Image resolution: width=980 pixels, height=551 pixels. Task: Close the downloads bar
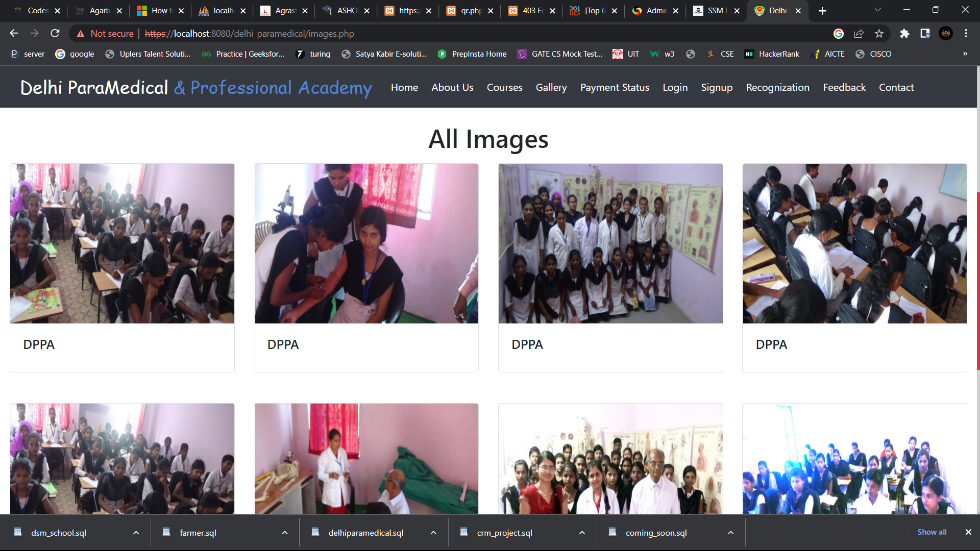pos(968,532)
